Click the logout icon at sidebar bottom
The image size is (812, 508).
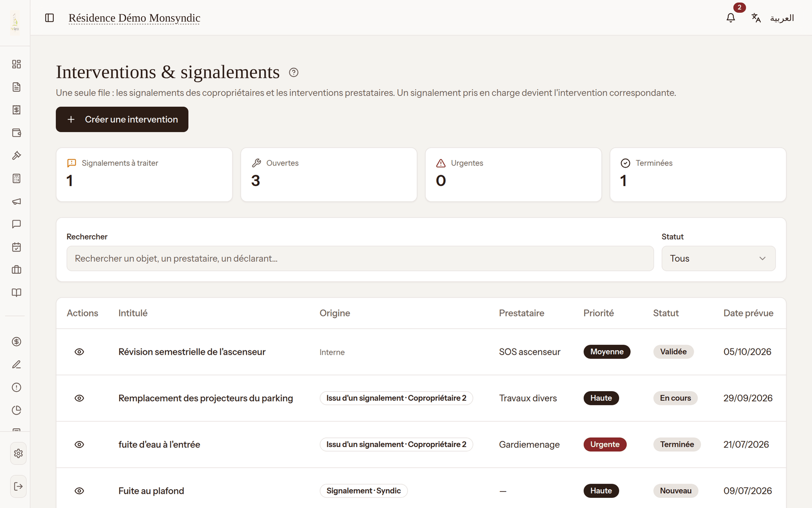coord(18,486)
